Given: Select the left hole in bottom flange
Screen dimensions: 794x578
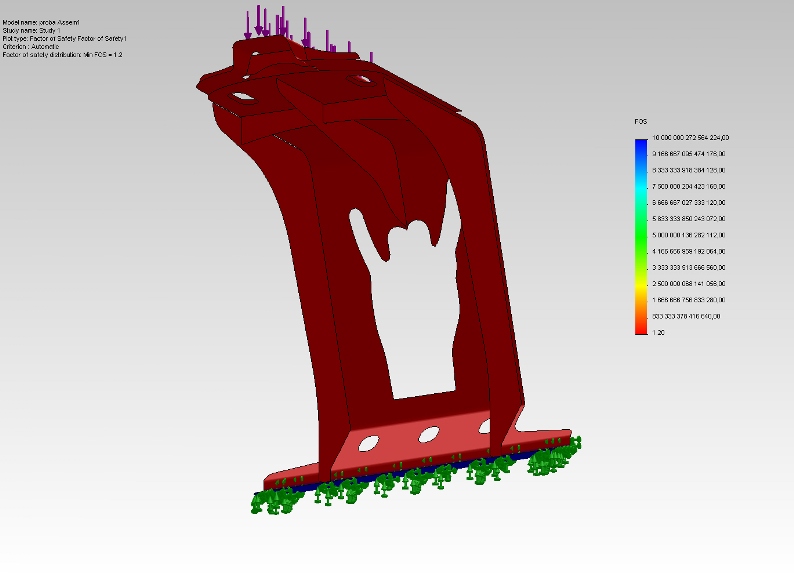Looking at the screenshot, I should point(369,443).
